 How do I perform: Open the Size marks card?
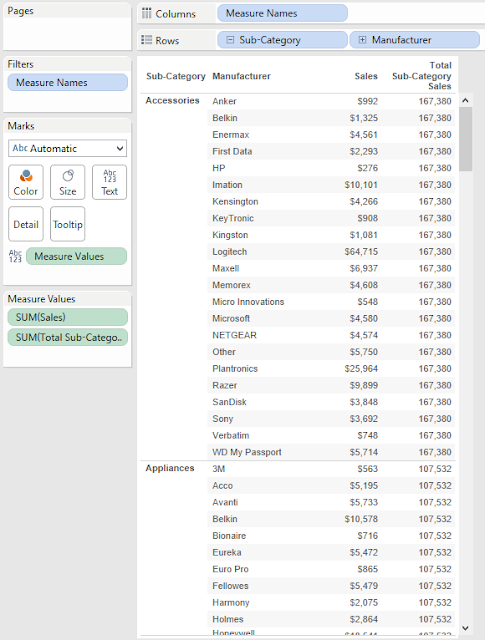point(68,182)
